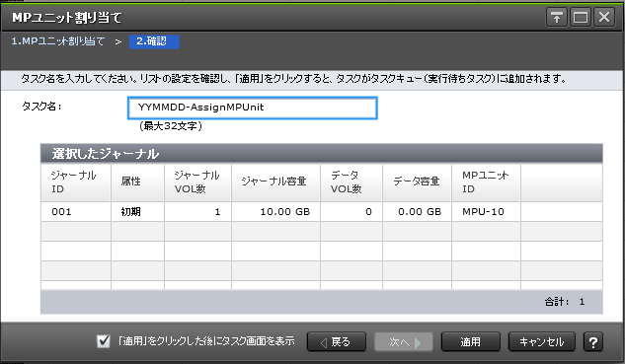Click the 10.00 GB journal capacity cell
Image resolution: width=625 pixels, height=364 pixels.
point(275,211)
